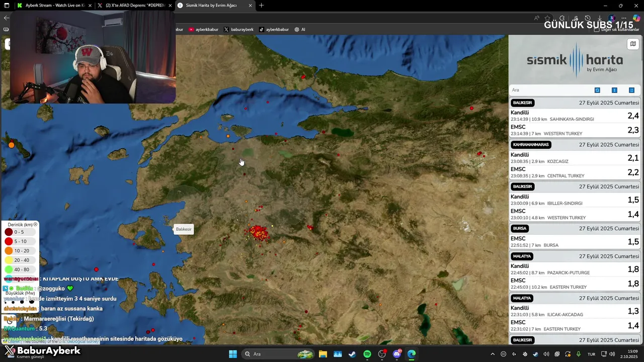Click the Balıkesir map label
Viewport: 644px width, 362px height.
coord(184,229)
